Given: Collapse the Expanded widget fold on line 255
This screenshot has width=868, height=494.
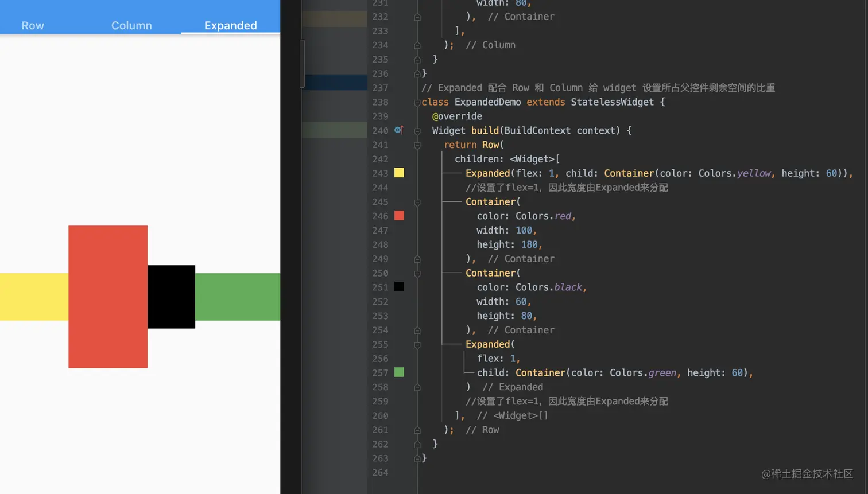Looking at the screenshot, I should [x=417, y=344].
